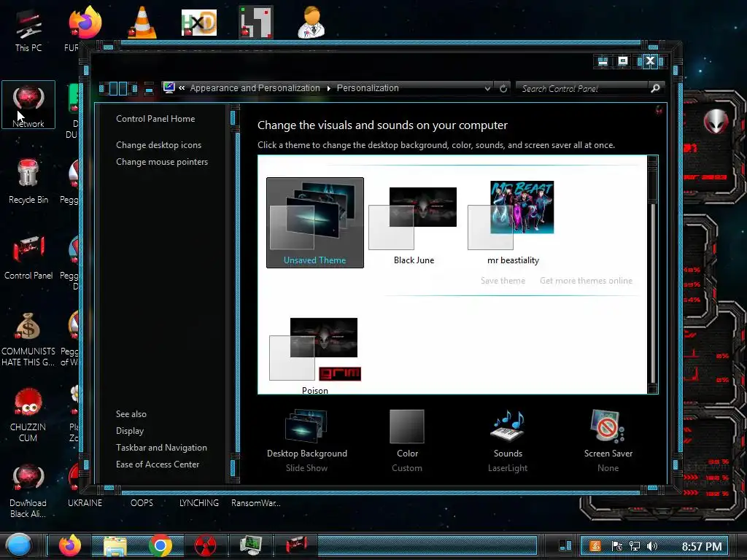Open Taskbar and Navigation link
Screen dimensions: 747x560
point(161,447)
